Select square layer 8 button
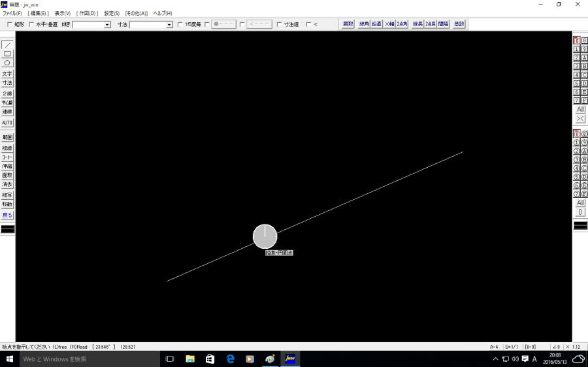The height and width of the screenshot is (367, 588). 584,40
